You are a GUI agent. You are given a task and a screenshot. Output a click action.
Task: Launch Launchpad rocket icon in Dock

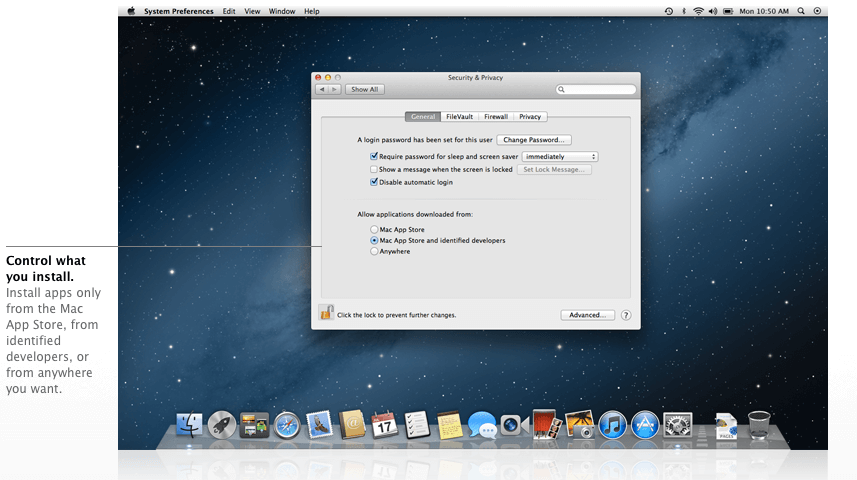click(221, 425)
